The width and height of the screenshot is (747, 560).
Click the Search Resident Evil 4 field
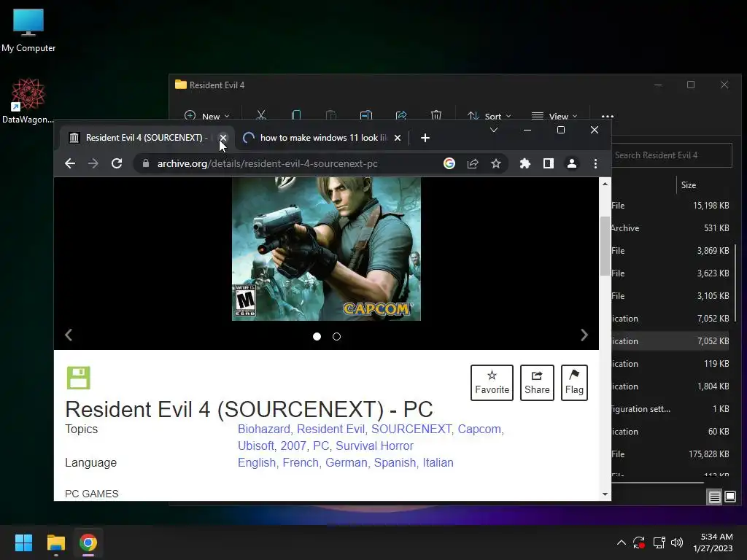[672, 155]
